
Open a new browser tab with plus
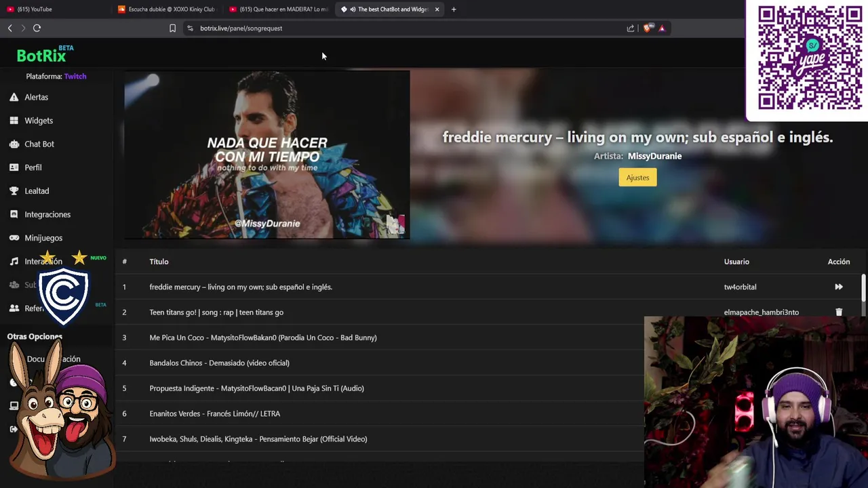(x=454, y=9)
